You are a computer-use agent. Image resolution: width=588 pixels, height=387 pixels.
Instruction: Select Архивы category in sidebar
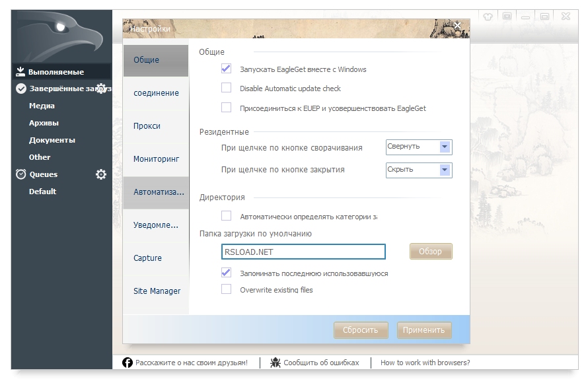coord(44,123)
